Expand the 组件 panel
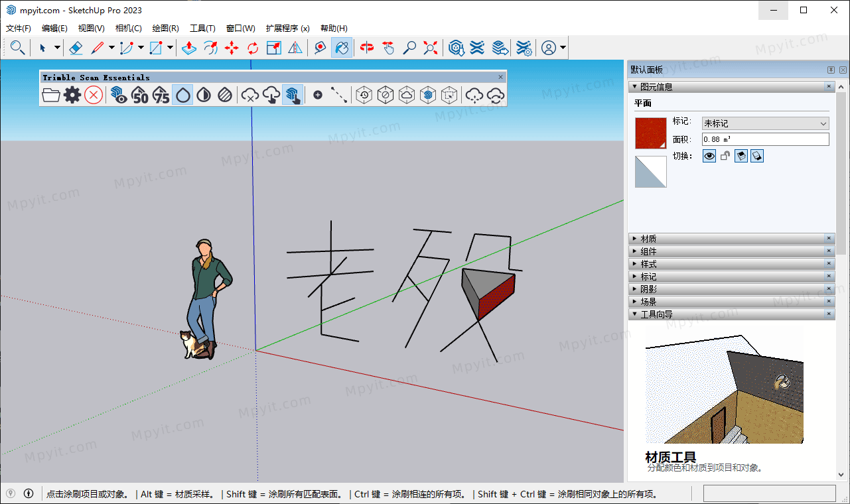Screen dimensions: 850x504 pyautogui.click(x=731, y=251)
